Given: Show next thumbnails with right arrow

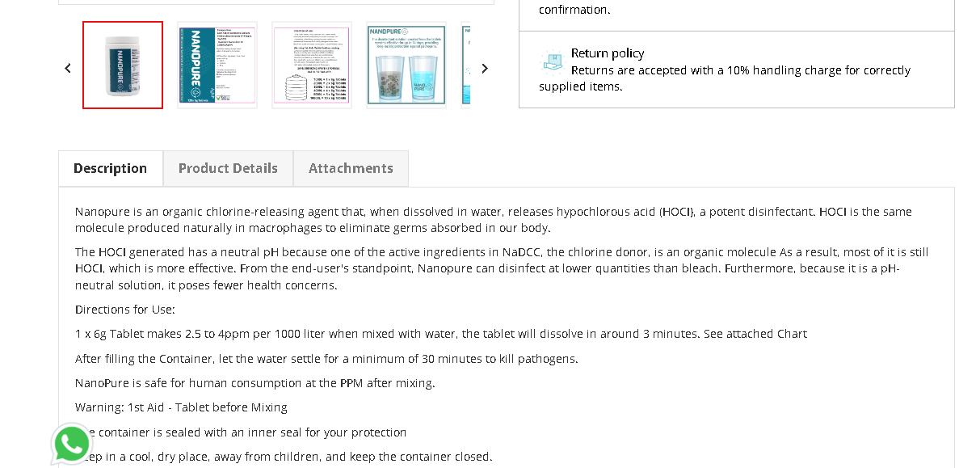Looking at the screenshot, I should [x=485, y=68].
